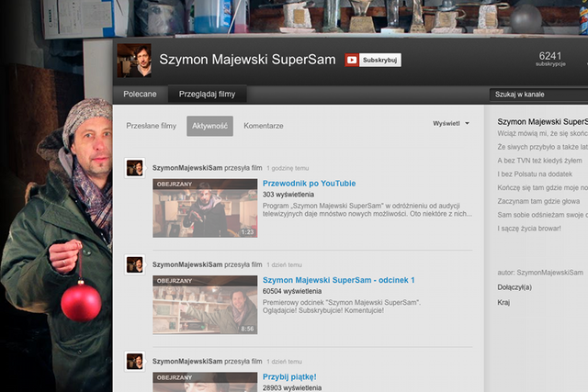This screenshot has height=392, width=588.
Task: Click uploader avatar beside odcinek 1 post
Action: pyautogui.click(x=135, y=264)
